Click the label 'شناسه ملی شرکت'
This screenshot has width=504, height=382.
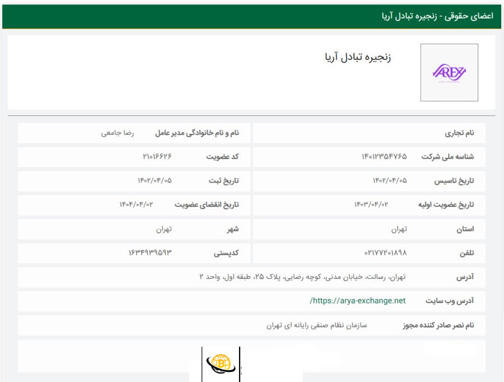[x=447, y=157]
